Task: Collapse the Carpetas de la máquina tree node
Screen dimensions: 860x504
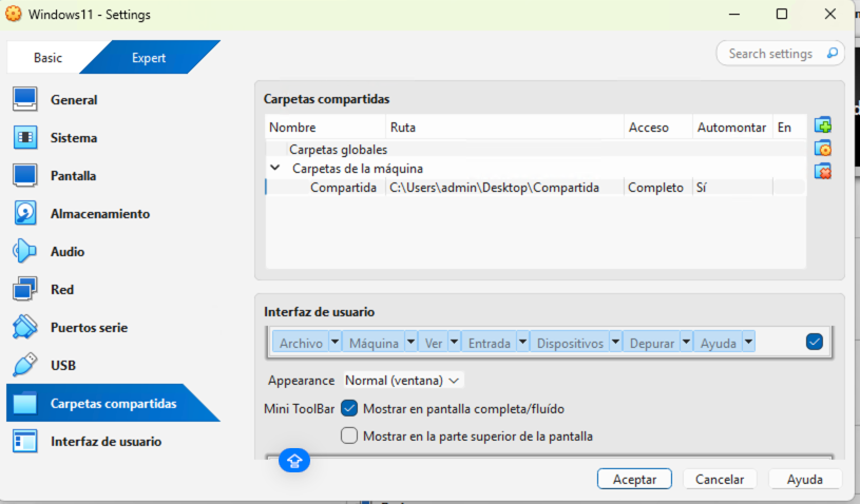Action: [x=275, y=168]
